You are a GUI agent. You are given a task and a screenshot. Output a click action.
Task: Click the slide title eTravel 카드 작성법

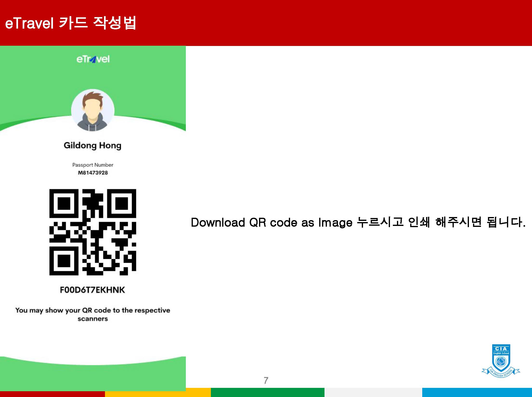pyautogui.click(x=71, y=23)
